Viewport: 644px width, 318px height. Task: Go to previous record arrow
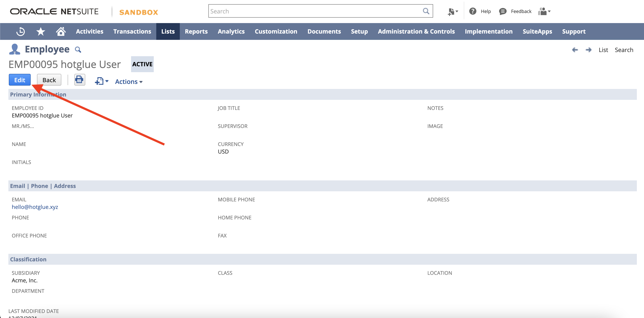pos(575,50)
